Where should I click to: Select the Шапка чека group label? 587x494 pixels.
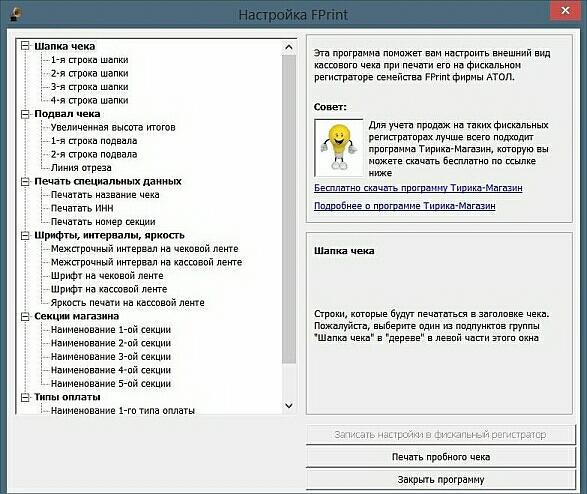coord(65,46)
